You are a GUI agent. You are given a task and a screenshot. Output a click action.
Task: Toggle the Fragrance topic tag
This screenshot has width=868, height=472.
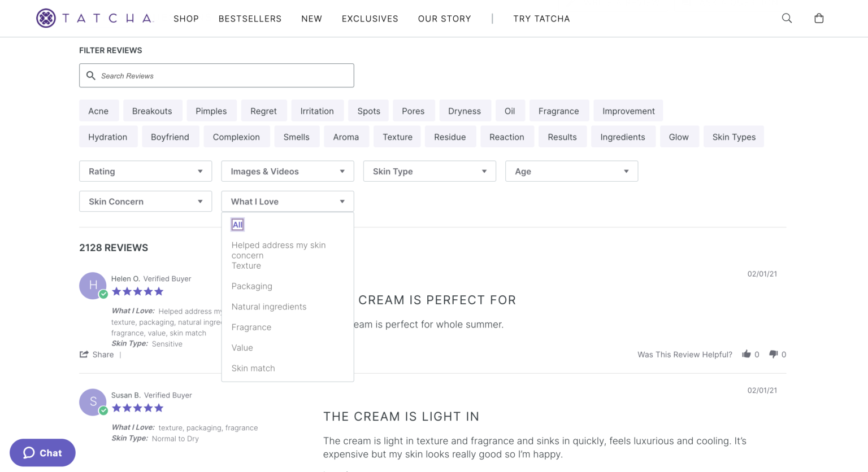558,111
